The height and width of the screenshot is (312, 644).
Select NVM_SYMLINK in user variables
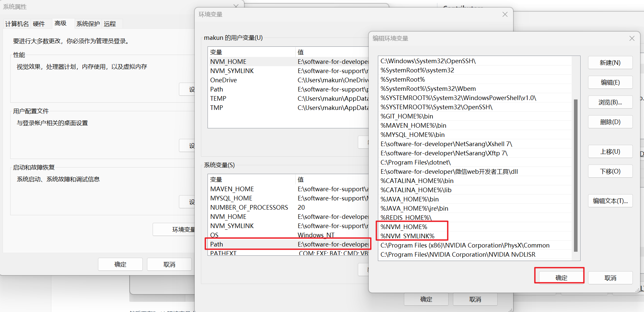click(x=288, y=71)
